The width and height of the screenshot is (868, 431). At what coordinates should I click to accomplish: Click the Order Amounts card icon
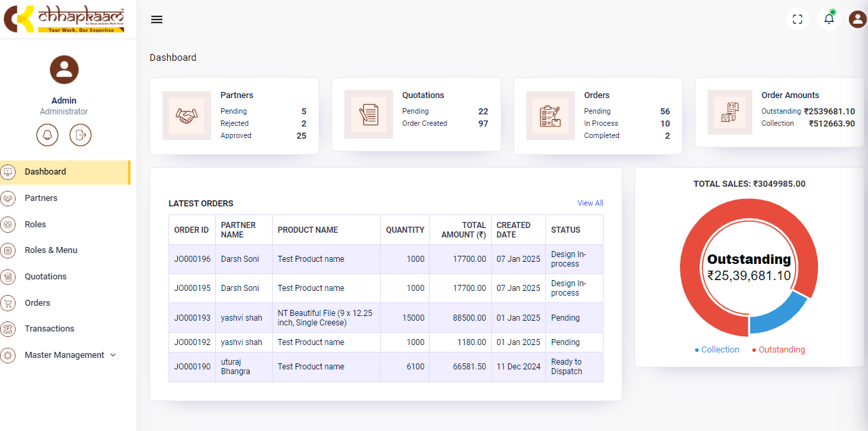coord(729,112)
